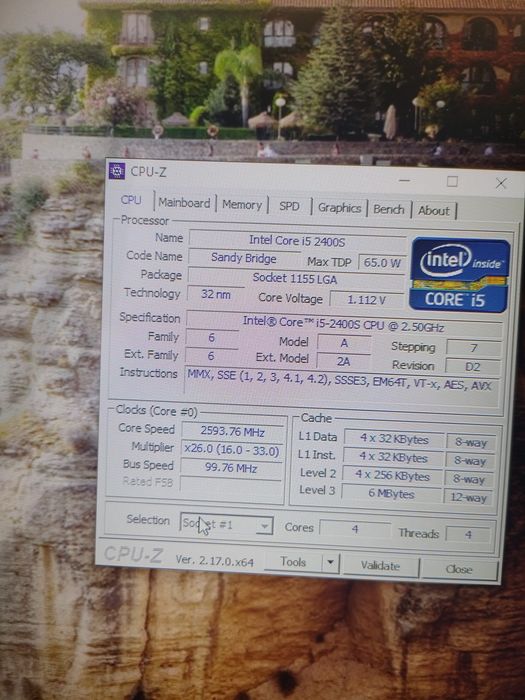Expand the Tools button dropdown arrow
Viewport: 525px width, 700px height.
tap(330, 563)
